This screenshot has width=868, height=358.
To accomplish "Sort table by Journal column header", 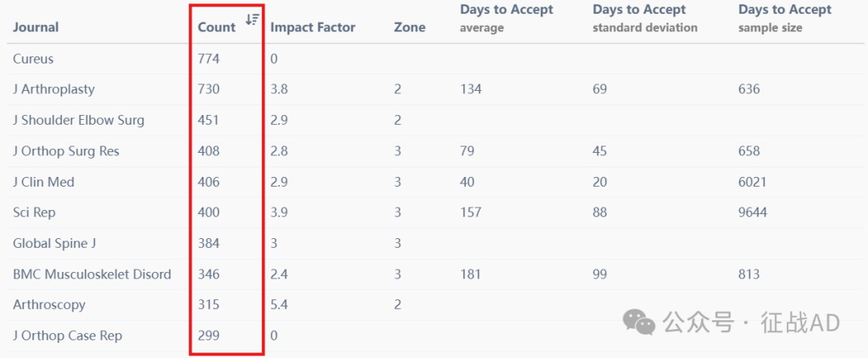I will pos(35,27).
